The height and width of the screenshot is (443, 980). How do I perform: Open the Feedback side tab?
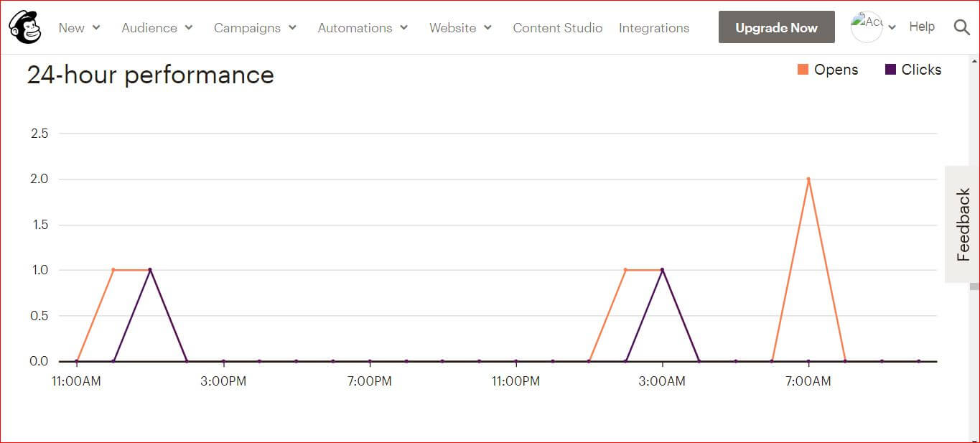962,224
